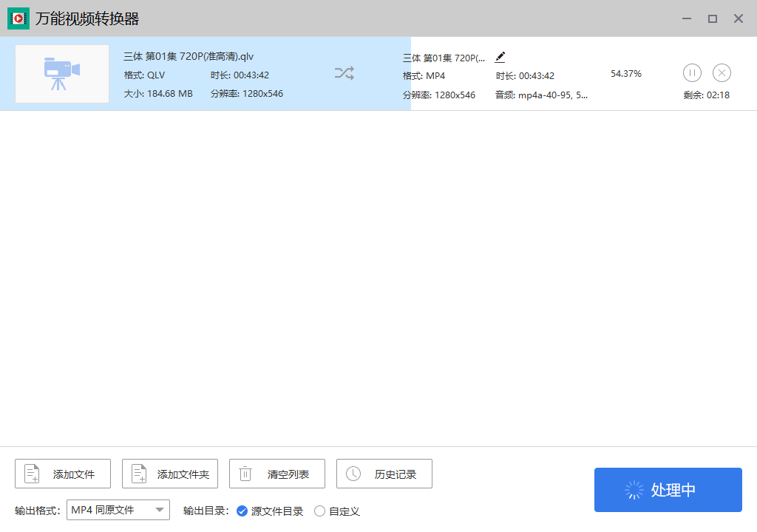Click the app logo in title bar
The height and width of the screenshot is (532, 757).
(18, 18)
